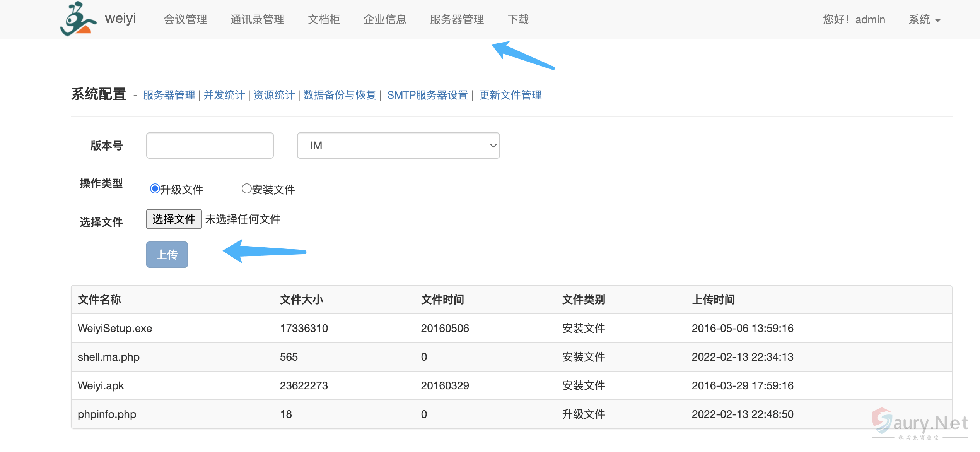Select the 安装文件 radio button
Image resolution: width=980 pixels, height=452 pixels.
(246, 188)
